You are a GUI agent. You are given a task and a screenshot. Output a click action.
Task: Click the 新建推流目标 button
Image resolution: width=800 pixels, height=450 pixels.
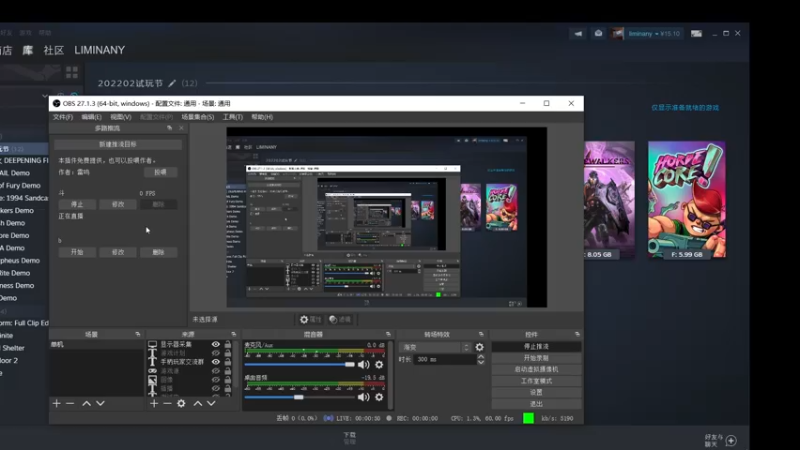[x=118, y=144]
